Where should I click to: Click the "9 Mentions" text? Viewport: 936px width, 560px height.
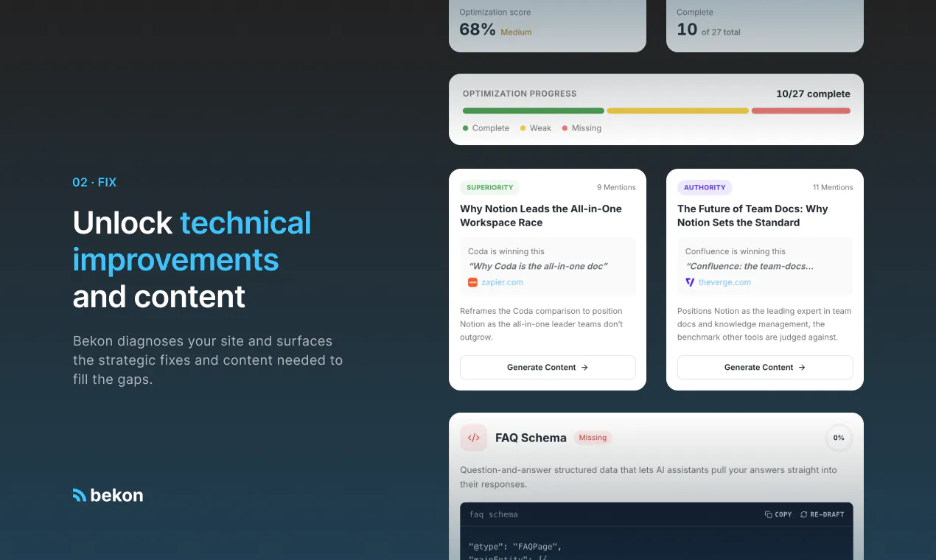pos(616,187)
